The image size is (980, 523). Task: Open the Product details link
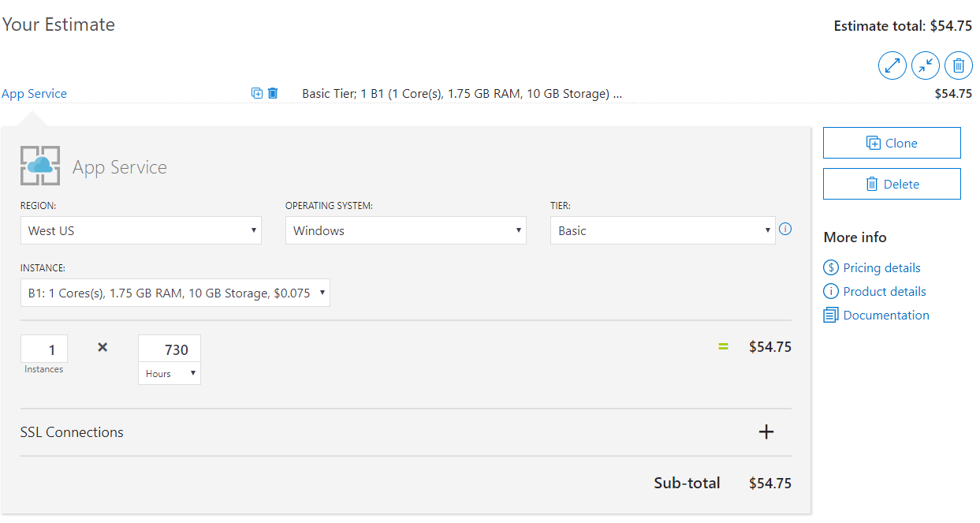pyautogui.click(x=885, y=291)
